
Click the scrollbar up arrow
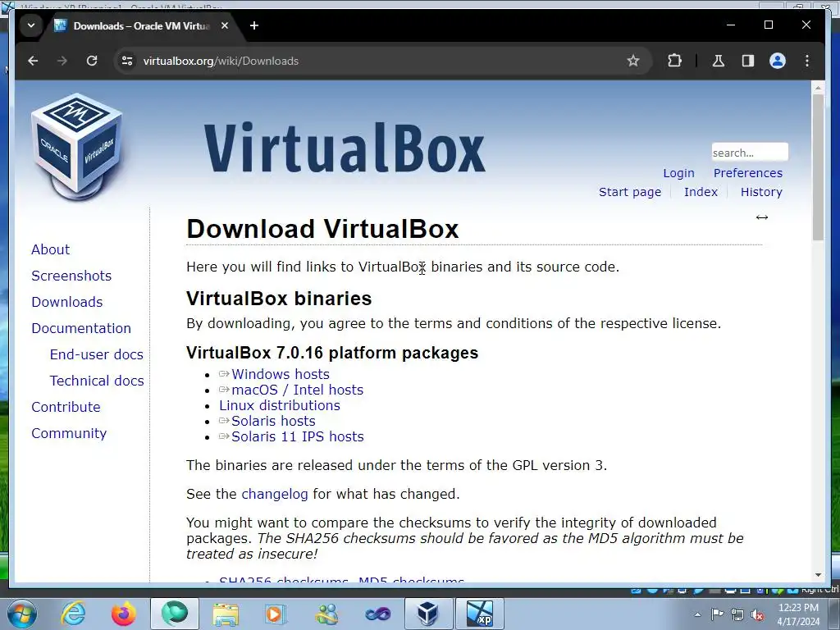pyautogui.click(x=818, y=87)
